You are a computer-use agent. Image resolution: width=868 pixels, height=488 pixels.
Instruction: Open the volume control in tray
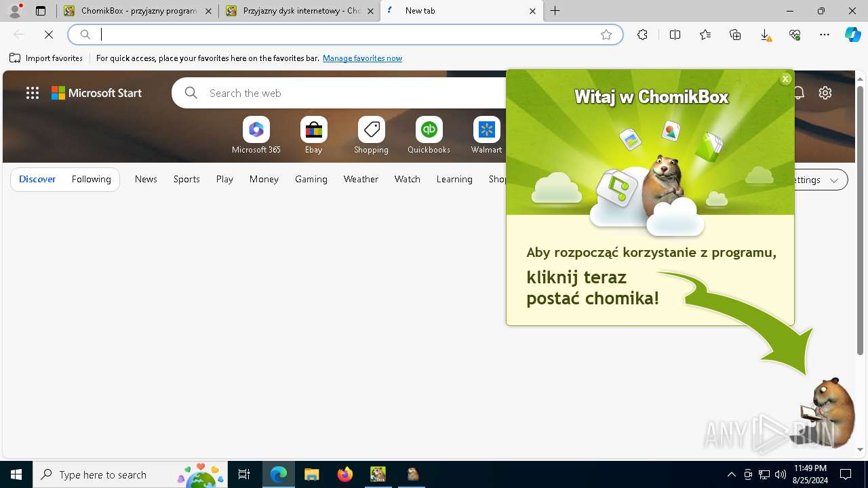point(780,474)
